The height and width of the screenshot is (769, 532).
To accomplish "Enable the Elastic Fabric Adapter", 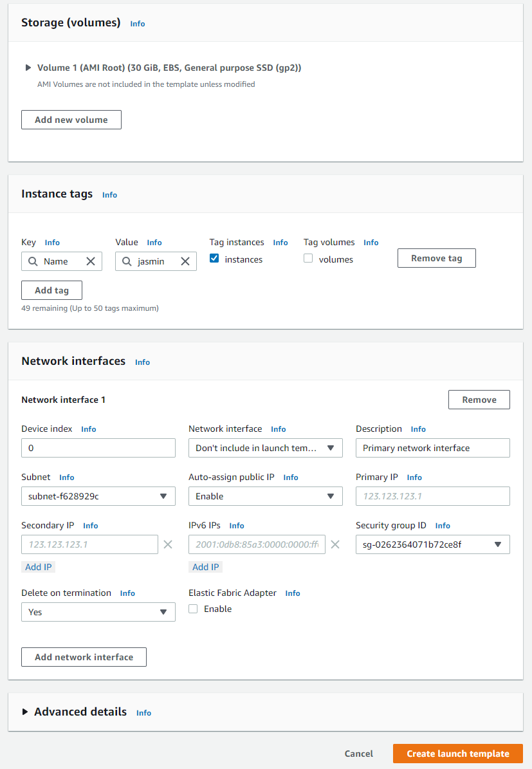I will click(x=192, y=608).
